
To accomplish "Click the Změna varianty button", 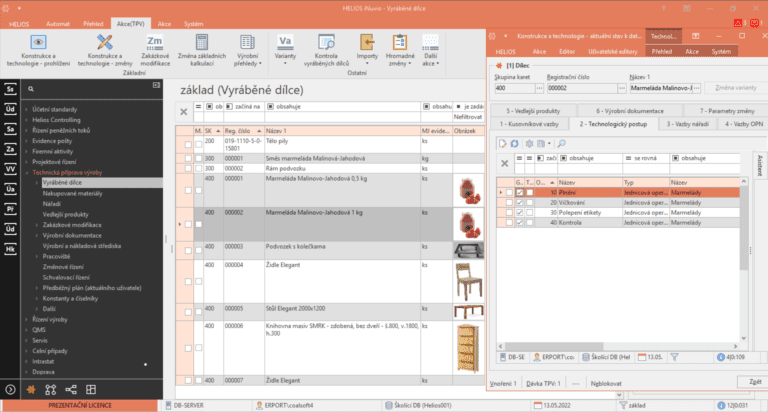I will coord(736,88).
